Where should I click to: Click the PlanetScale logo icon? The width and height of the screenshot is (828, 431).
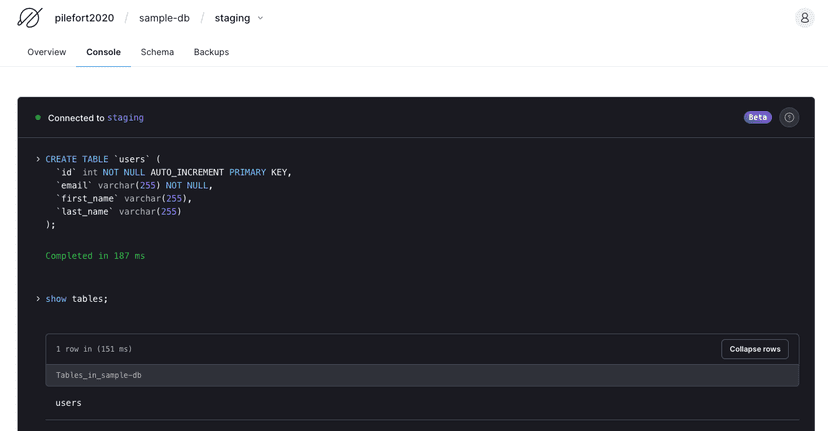pyautogui.click(x=29, y=18)
